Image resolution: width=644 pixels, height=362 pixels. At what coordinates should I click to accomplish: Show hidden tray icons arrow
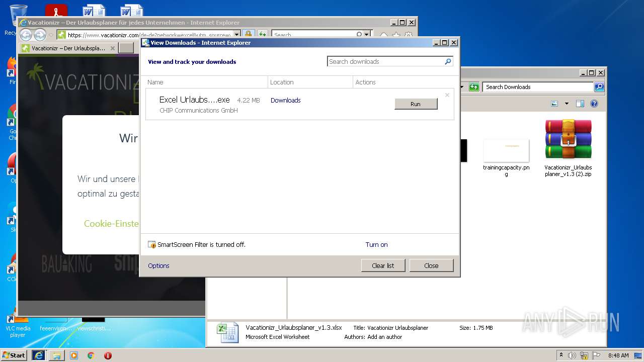point(561,355)
